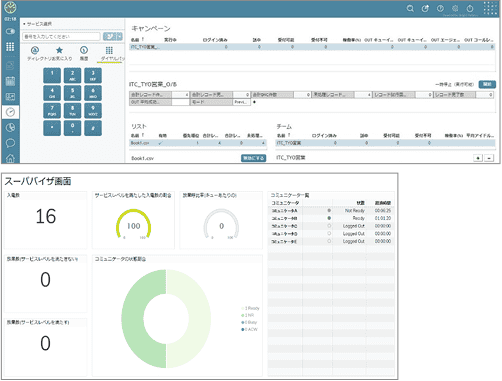502x381 pixels.
Task: Tap keypad digit 3 DEF
Action: click(93, 76)
